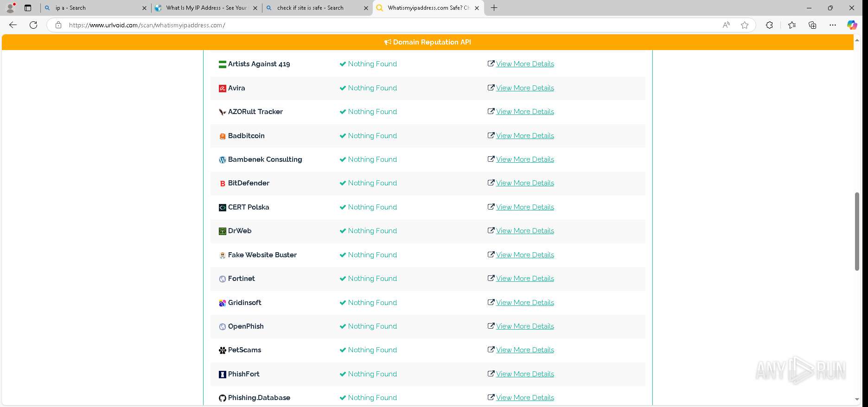Screen dimensions: 868x407
Task: Close the 'ip a - Search' tab
Action: point(144,8)
